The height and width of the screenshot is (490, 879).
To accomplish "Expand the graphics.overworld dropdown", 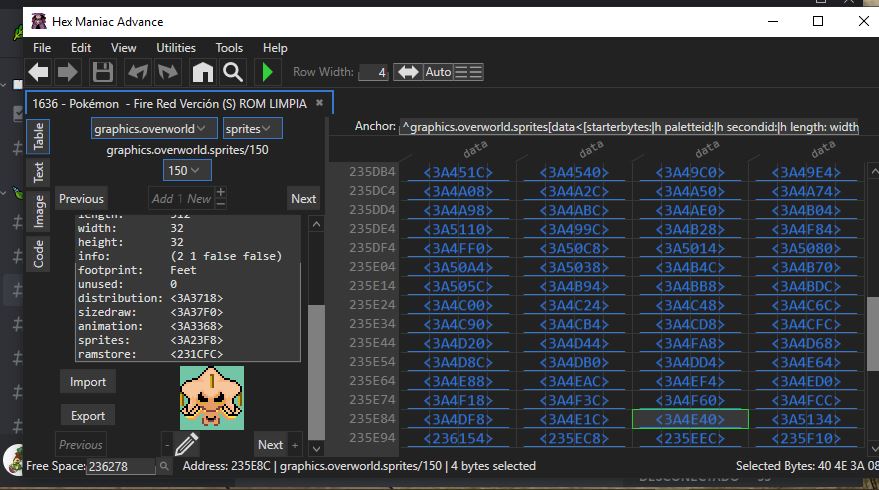I will pyautogui.click(x=153, y=129).
